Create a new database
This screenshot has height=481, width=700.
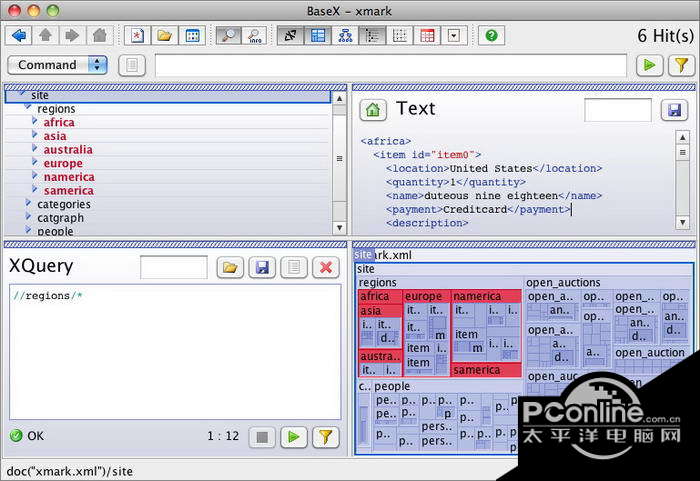pos(138,35)
